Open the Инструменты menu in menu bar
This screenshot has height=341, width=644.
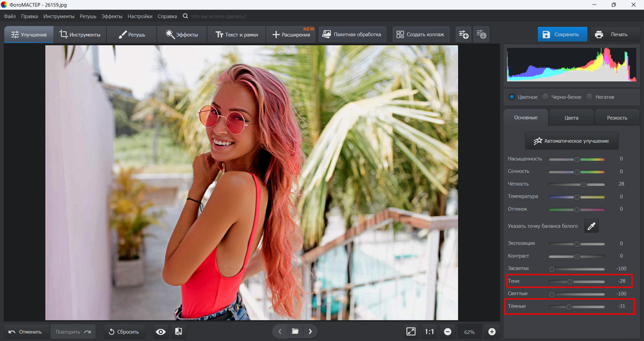59,17
